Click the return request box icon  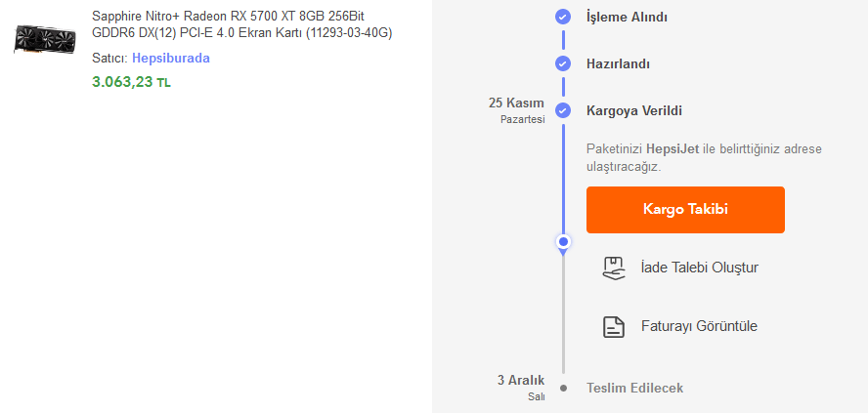[613, 268]
